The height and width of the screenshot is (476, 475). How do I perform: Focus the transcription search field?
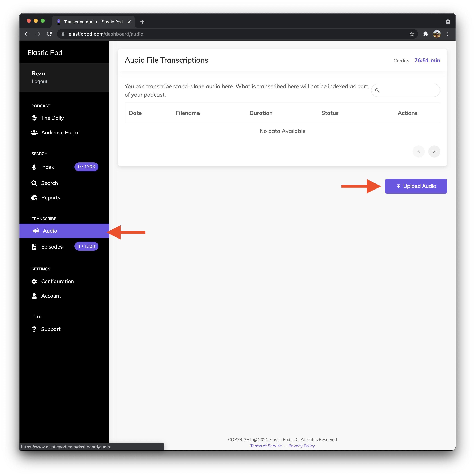tap(406, 90)
